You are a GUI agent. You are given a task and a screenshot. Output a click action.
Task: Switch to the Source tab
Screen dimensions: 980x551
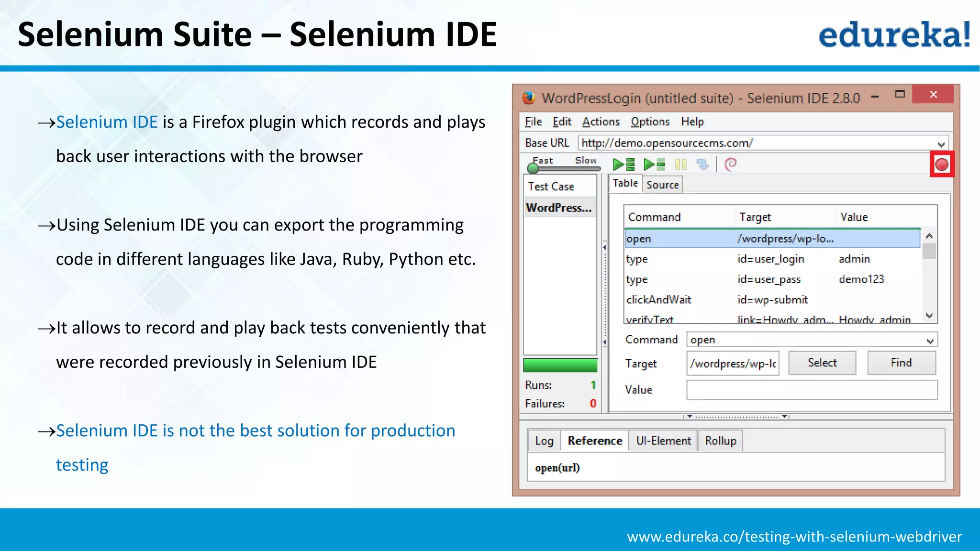(662, 185)
